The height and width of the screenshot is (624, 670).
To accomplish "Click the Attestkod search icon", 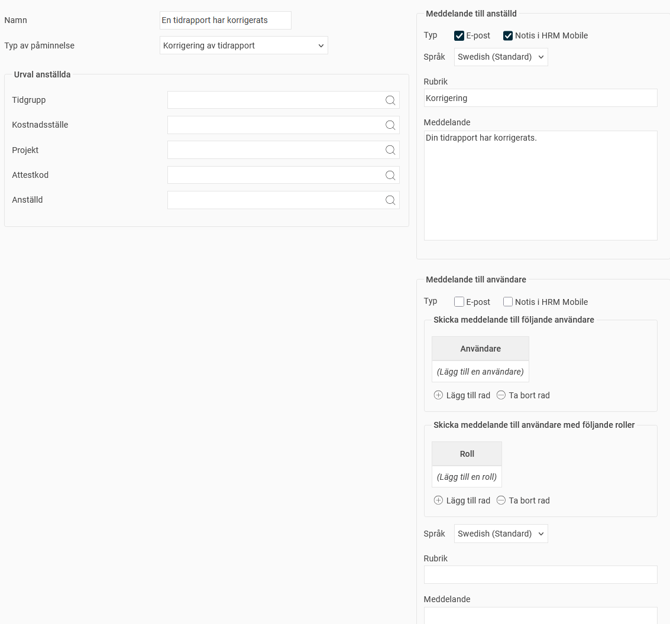I will click(390, 175).
